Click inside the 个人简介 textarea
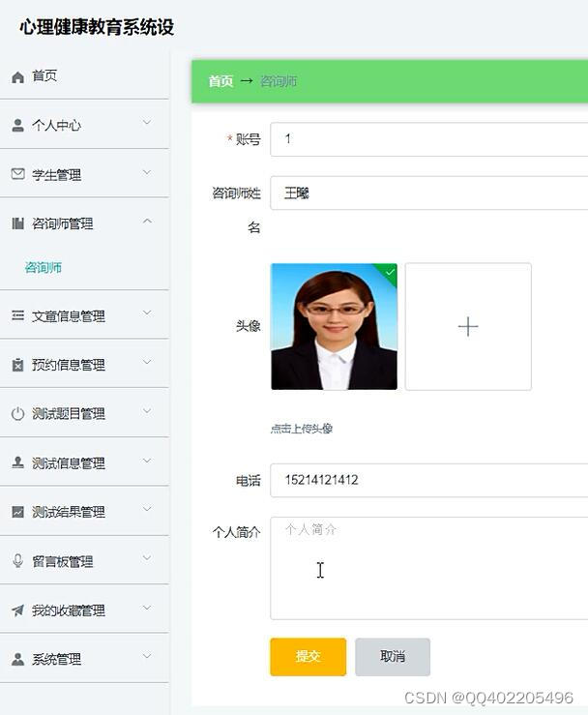 coord(429,568)
